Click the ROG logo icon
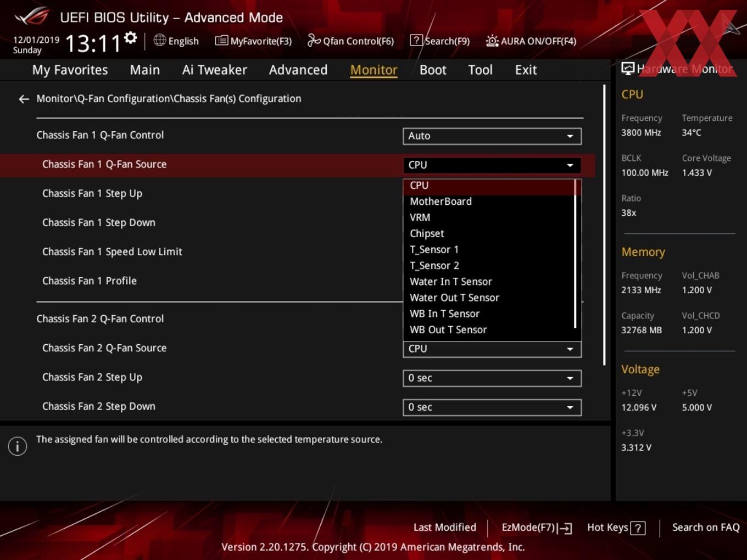 point(32,16)
